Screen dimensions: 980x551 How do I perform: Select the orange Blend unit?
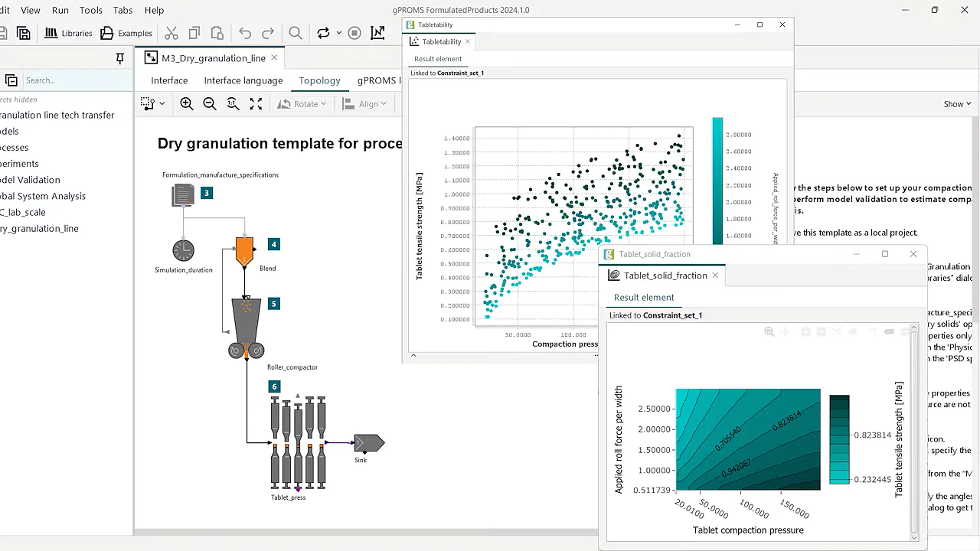click(244, 252)
